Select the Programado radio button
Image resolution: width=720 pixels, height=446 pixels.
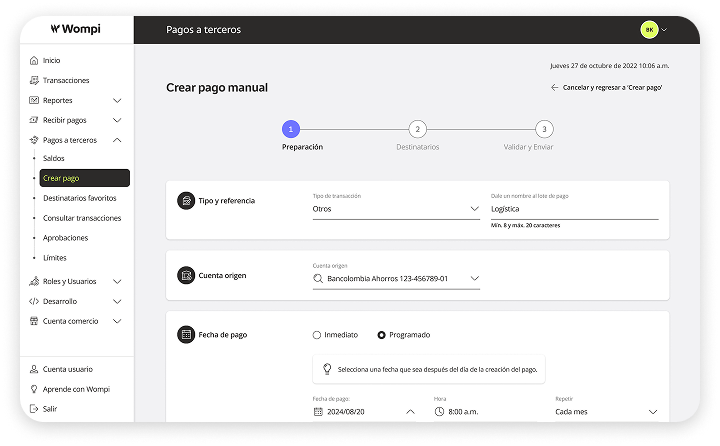tap(381, 335)
